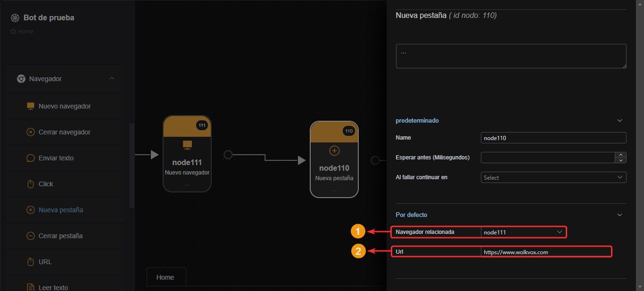Click the predeterminado section header

click(x=417, y=121)
